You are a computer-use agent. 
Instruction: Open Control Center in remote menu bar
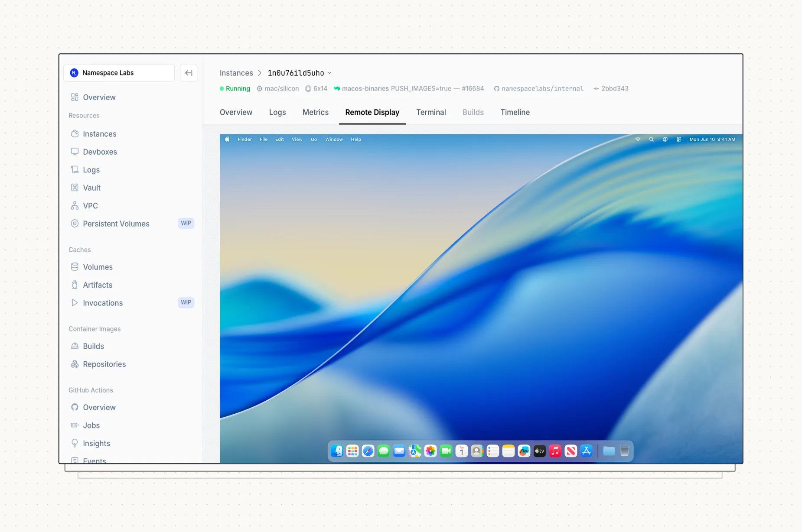pos(679,139)
